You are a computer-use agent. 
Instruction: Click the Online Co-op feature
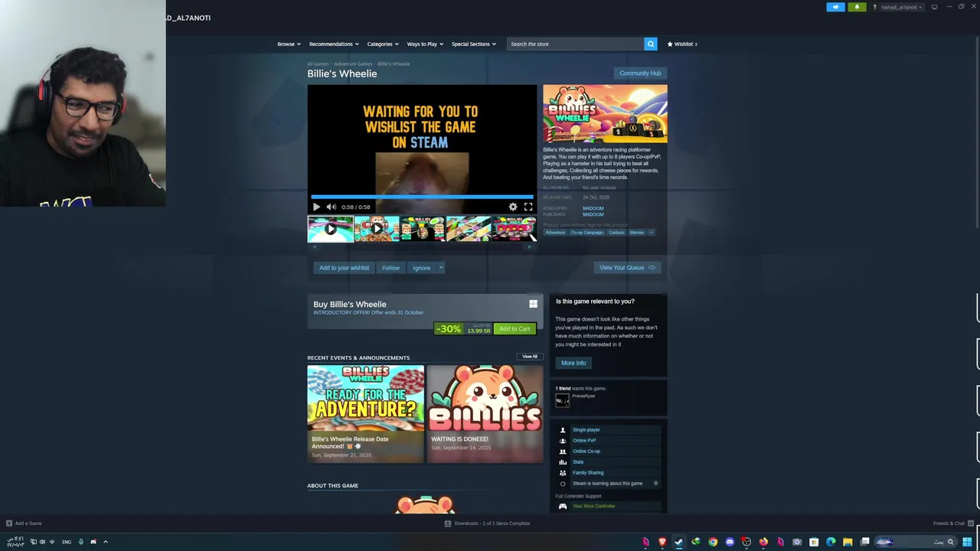pos(586,452)
